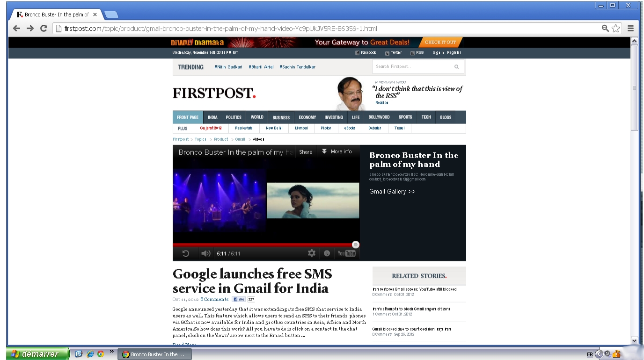The width and height of the screenshot is (644, 360).
Task: Click the volume speaker tray icon
Action: click(607, 354)
